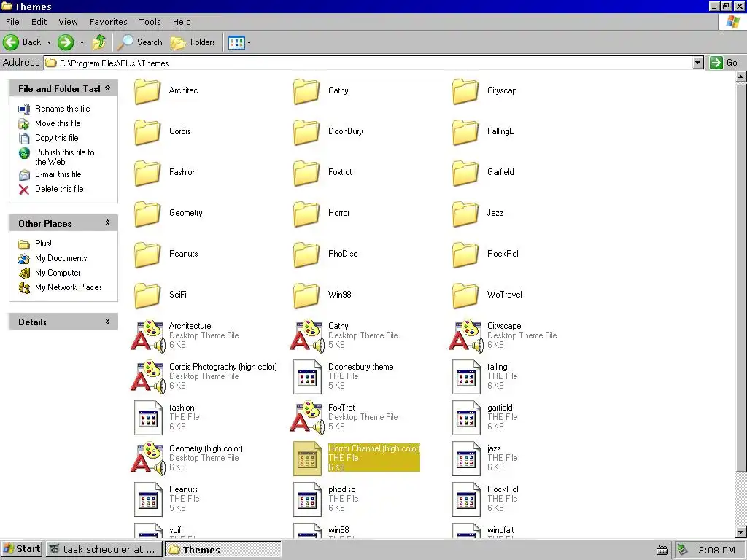The height and width of the screenshot is (560, 747).
Task: Open the Start menu button
Action: (21, 549)
